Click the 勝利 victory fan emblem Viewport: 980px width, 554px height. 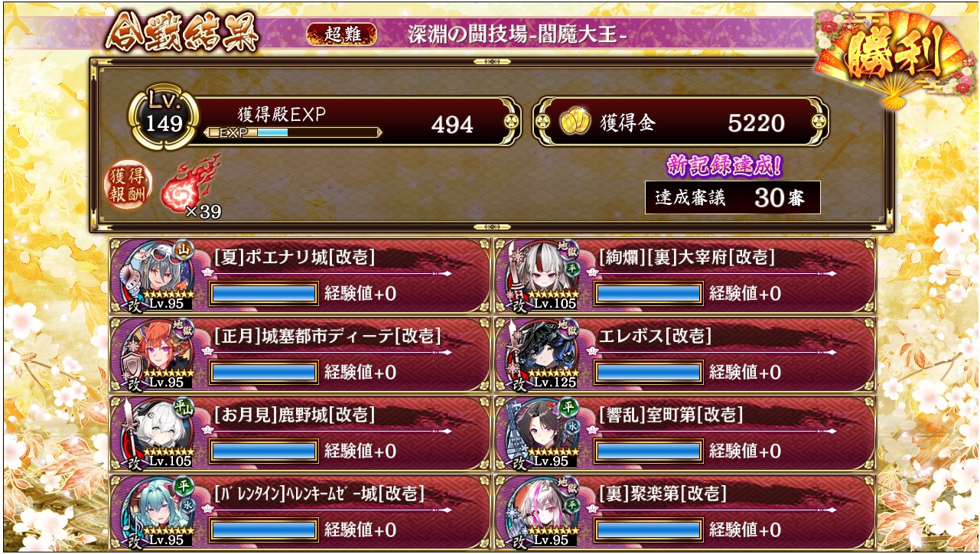pos(890,61)
